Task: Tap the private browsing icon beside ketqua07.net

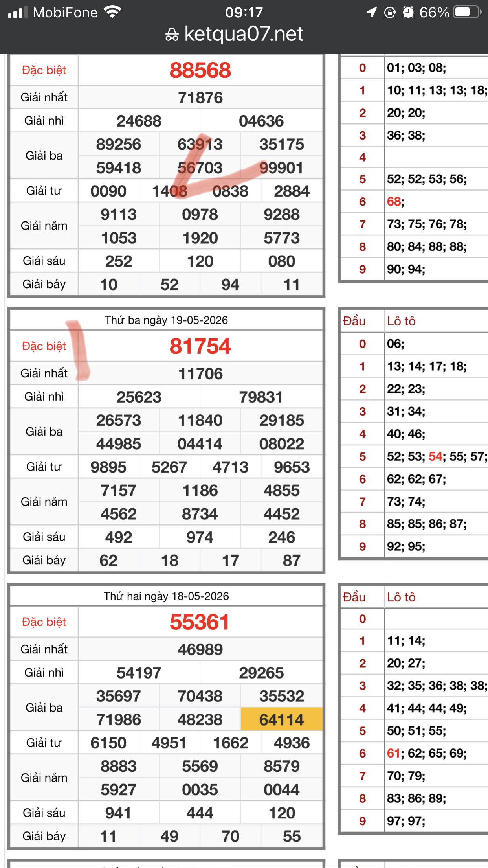Action: pos(172,35)
